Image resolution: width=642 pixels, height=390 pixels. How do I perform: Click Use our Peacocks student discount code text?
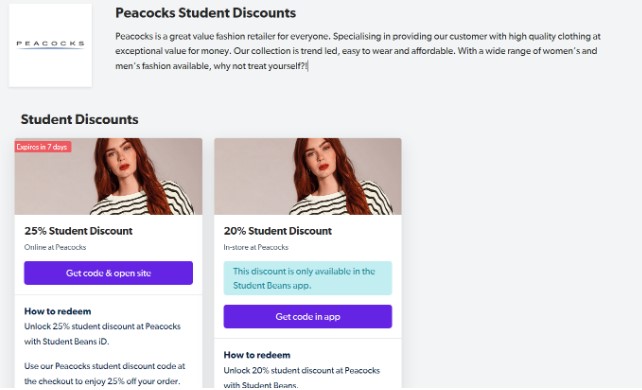coord(104,373)
